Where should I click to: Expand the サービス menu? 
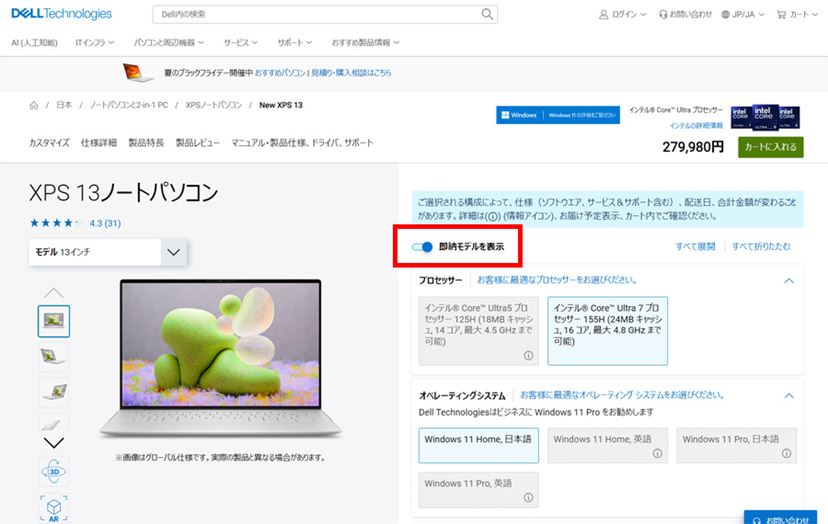coord(241,42)
